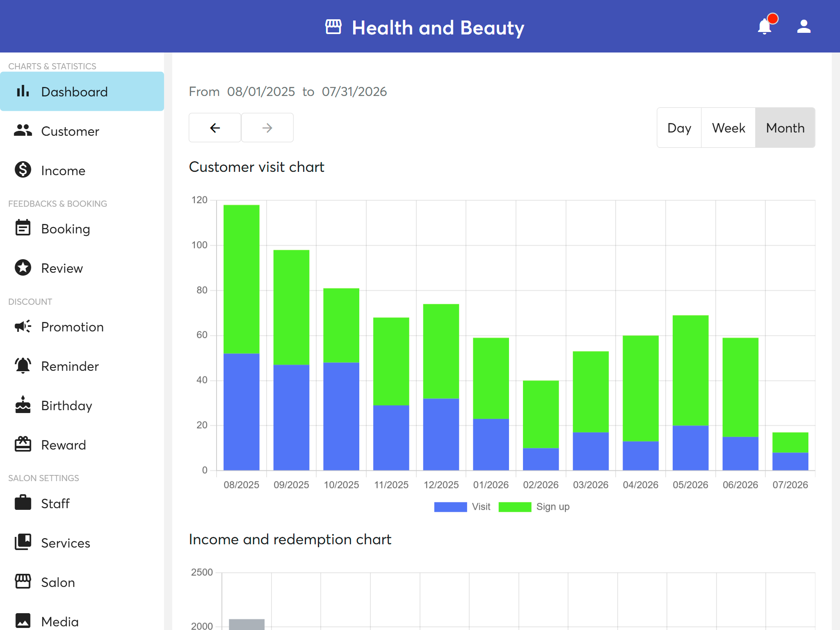
Task: Toggle the Sign up green legend swatch
Action: click(x=515, y=507)
